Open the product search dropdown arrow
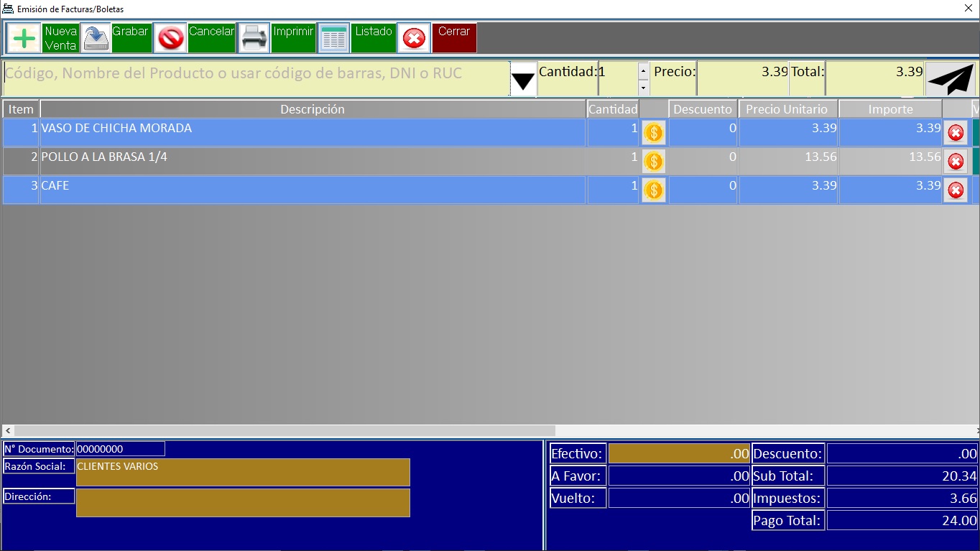 pyautogui.click(x=523, y=78)
